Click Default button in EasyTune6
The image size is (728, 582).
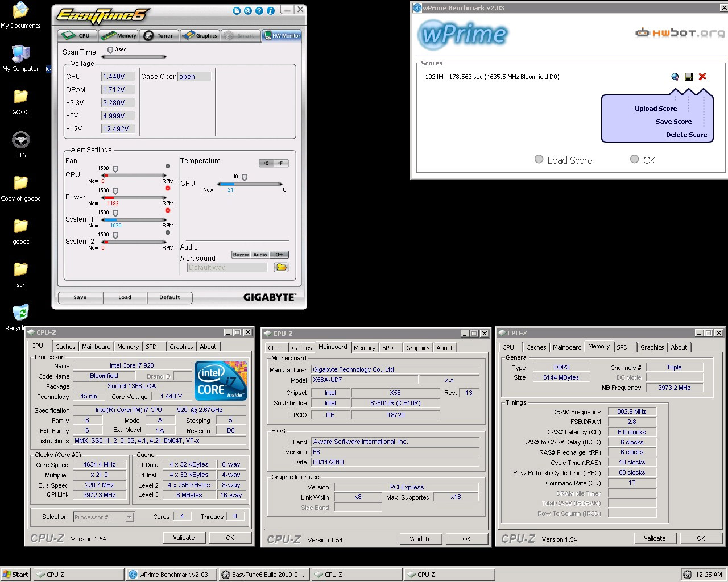[x=169, y=297]
